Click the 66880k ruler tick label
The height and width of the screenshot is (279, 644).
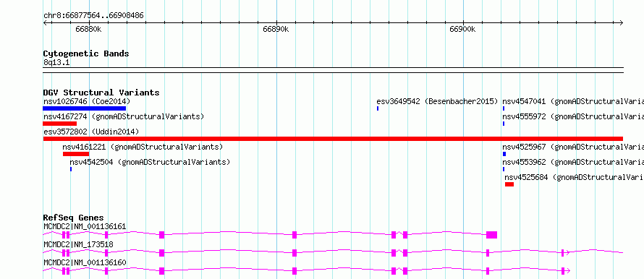pos(89,29)
